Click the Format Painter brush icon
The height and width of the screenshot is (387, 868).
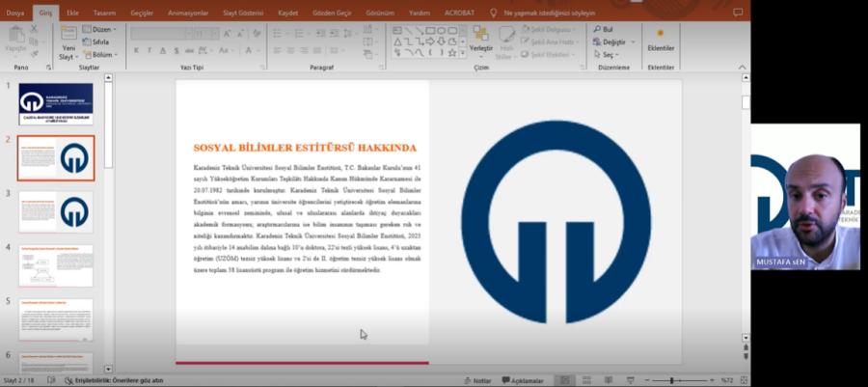point(34,54)
